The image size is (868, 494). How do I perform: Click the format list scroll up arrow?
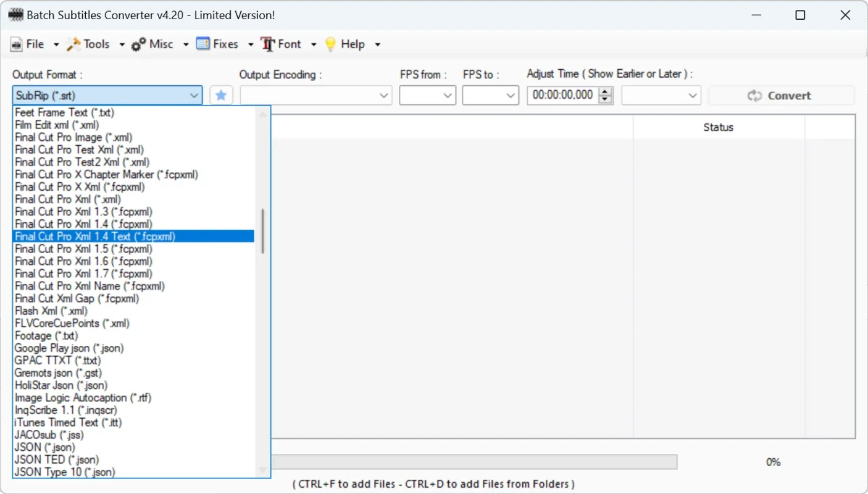[x=263, y=114]
